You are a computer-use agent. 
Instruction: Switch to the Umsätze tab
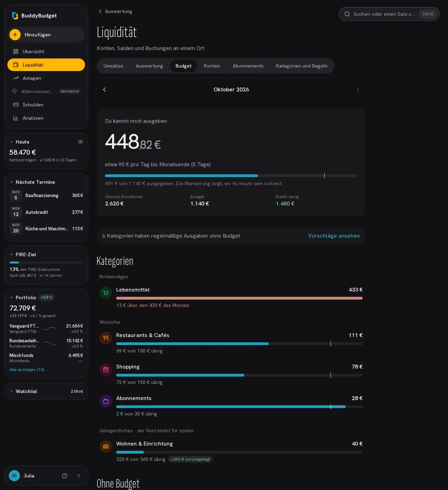(x=113, y=66)
